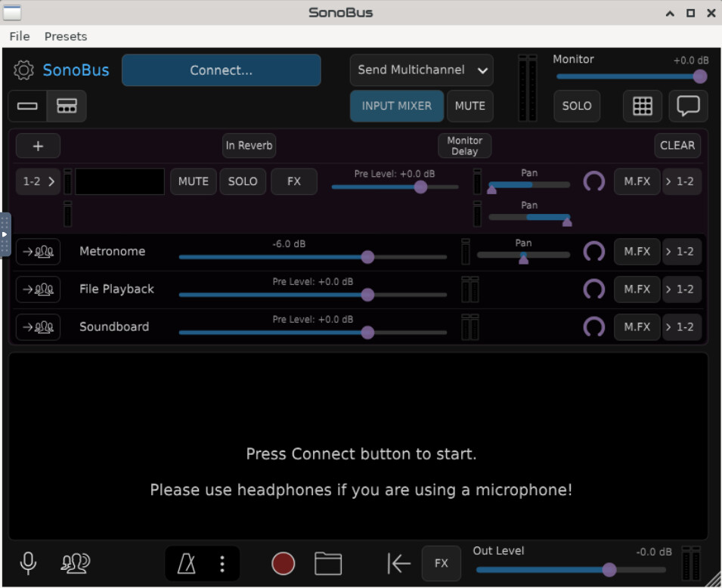Viewport: 722px width, 588px height.
Task: Open M.FX for the File Playback row
Action: tap(637, 289)
